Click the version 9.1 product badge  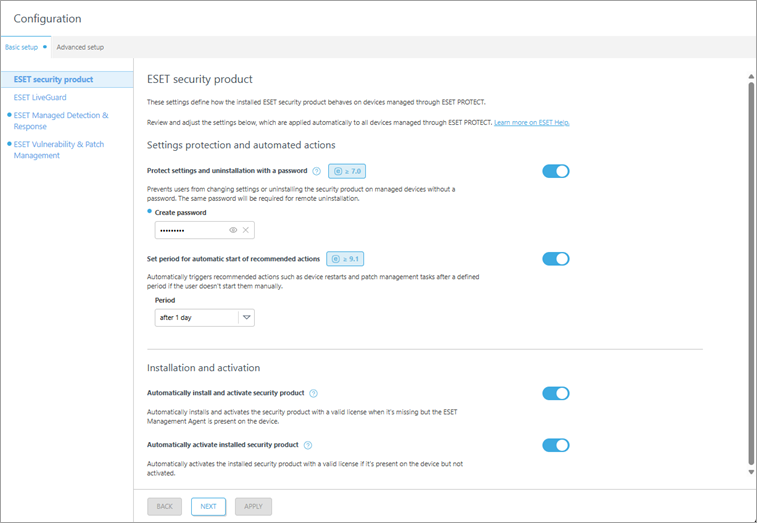tap(345, 259)
